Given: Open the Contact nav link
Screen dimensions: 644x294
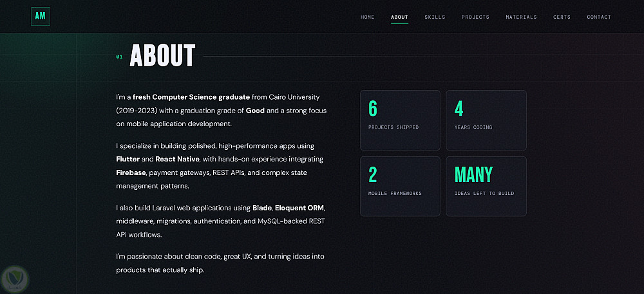Looking at the screenshot, I should point(599,17).
